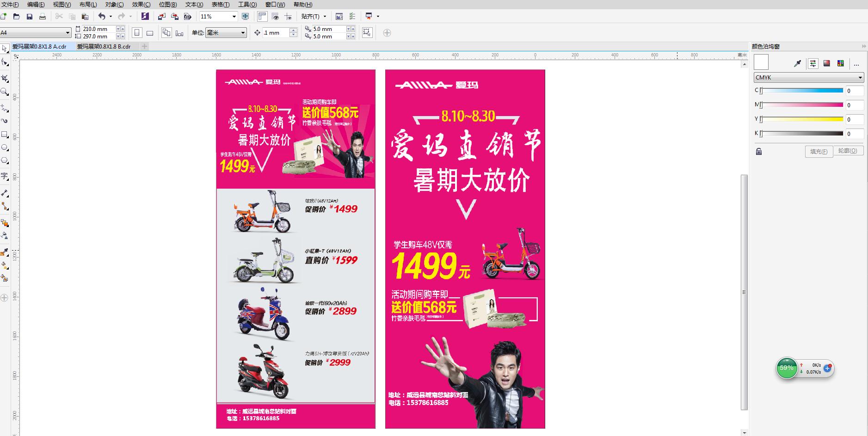Image resolution: width=868 pixels, height=436 pixels.
Task: Select the Smart Fill tool
Action: (5, 278)
